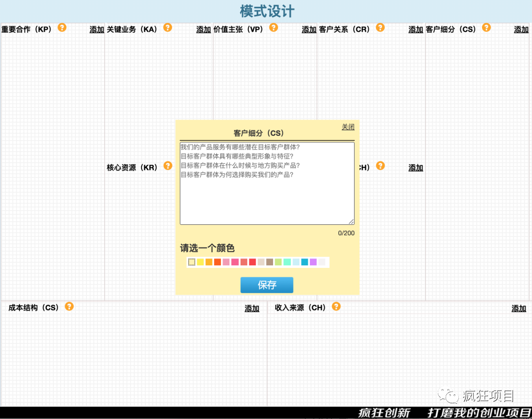This screenshot has width=532, height=419.
Task: Click 添加 link in 重要合作 column
Action: [97, 30]
